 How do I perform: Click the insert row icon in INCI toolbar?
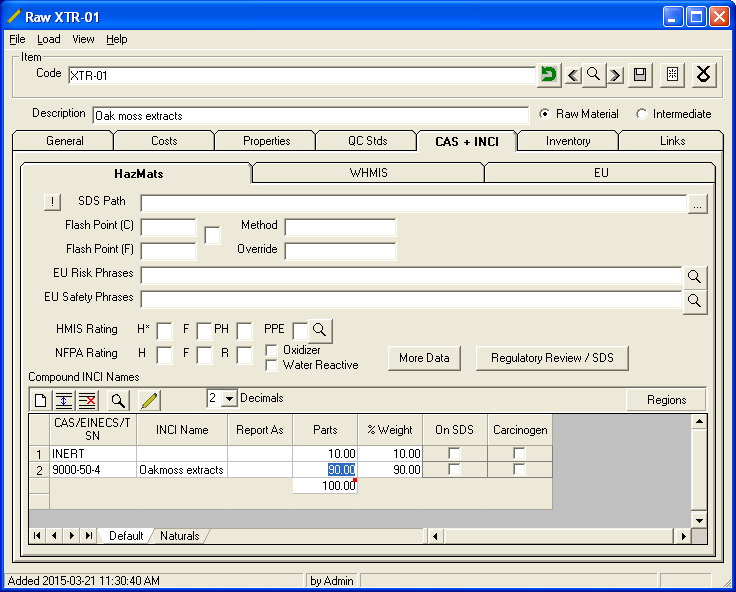click(x=64, y=400)
